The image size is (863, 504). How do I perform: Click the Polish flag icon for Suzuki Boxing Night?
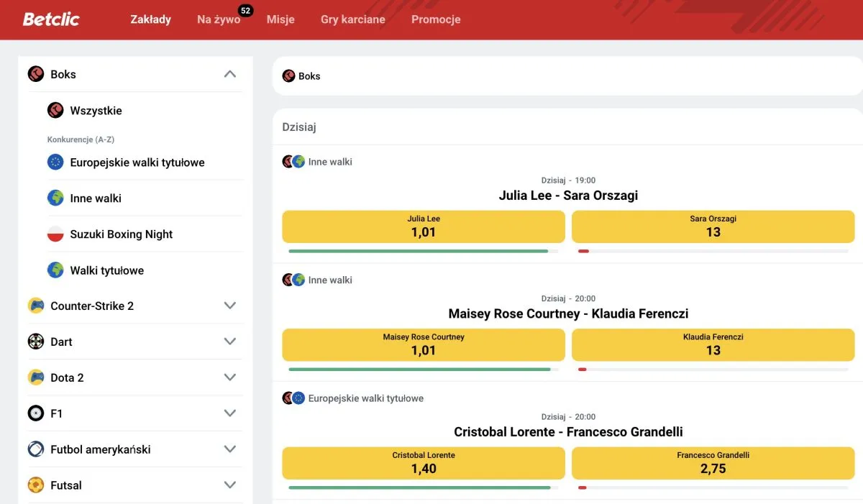pyautogui.click(x=55, y=234)
